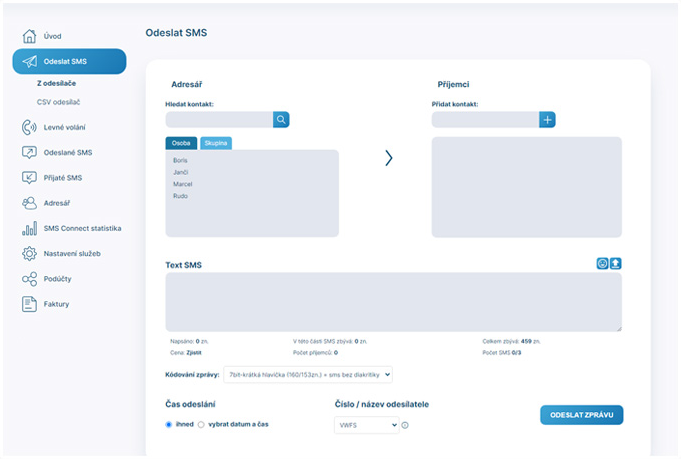This screenshot has height=459, width=681.
Task: Select contact Marcel in the address list
Action: (183, 184)
